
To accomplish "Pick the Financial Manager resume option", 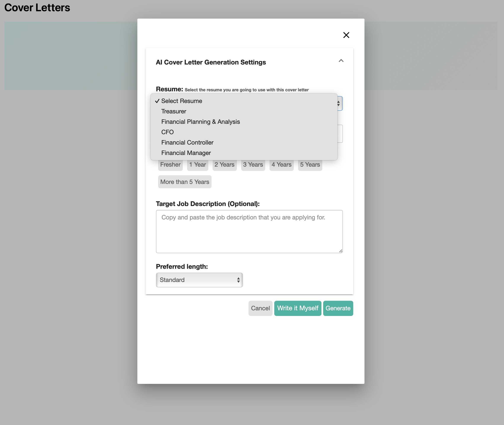I will point(186,153).
